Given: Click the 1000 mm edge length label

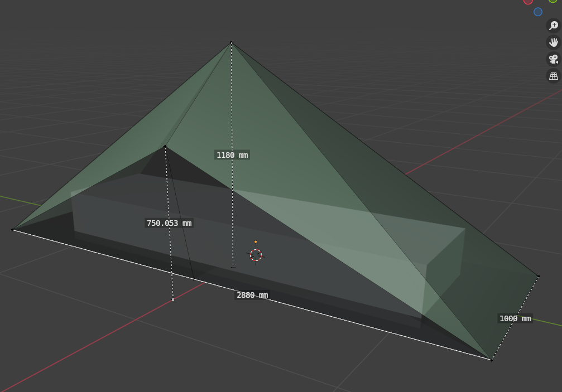Looking at the screenshot, I should [515, 318].
